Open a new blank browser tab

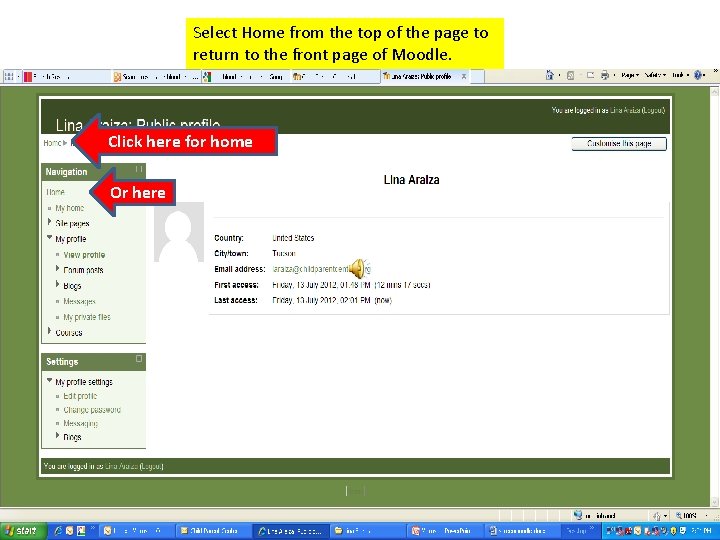pyautogui.click(x=478, y=77)
